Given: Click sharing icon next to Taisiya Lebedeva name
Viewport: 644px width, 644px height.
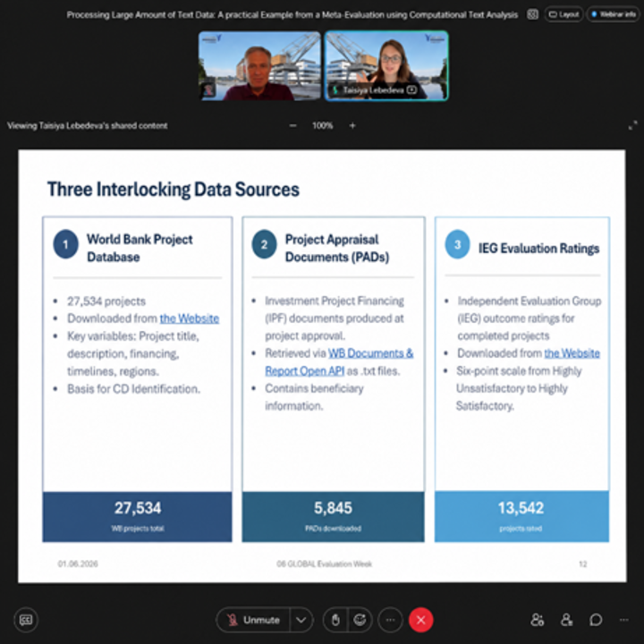Looking at the screenshot, I should (411, 90).
